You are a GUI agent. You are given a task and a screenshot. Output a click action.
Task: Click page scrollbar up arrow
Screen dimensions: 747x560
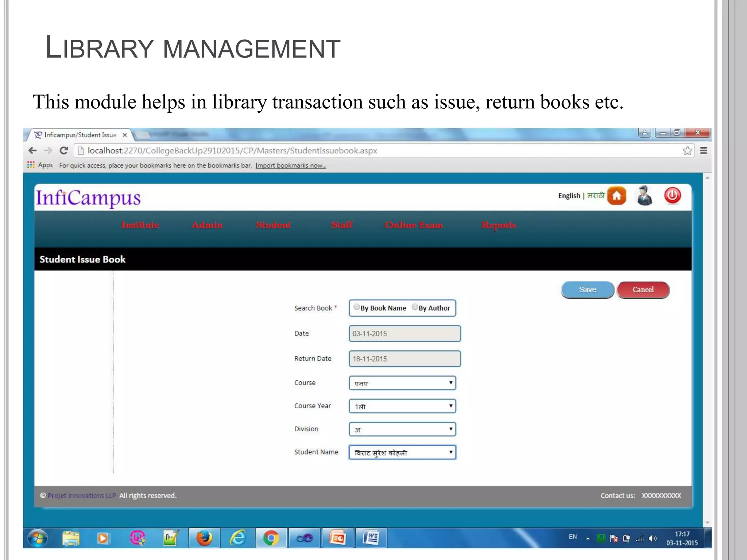pyautogui.click(x=707, y=178)
